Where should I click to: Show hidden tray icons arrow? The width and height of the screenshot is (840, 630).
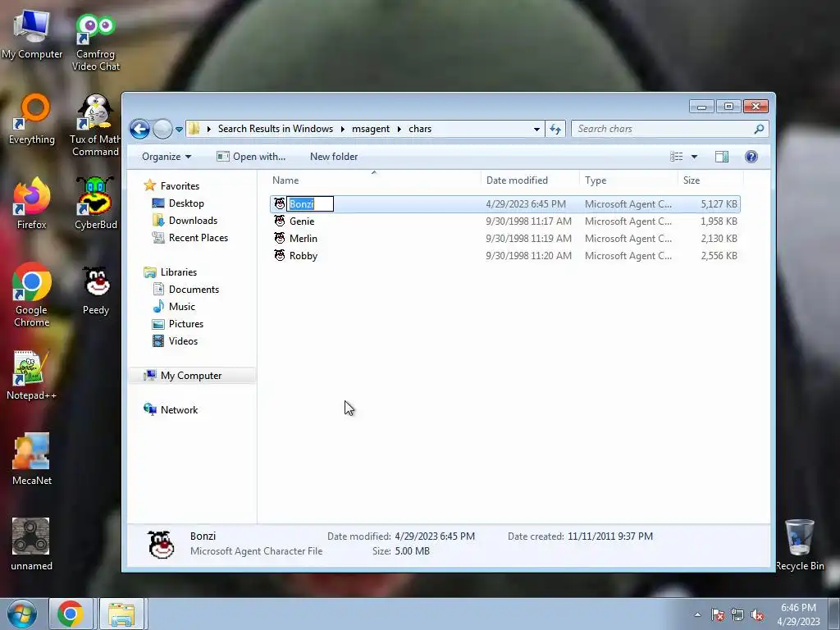coord(697,614)
